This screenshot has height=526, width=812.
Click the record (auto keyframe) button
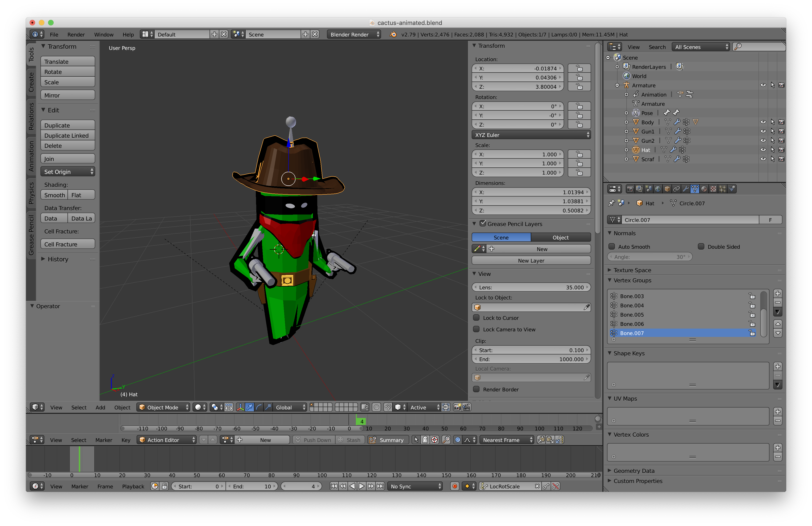[455, 487]
